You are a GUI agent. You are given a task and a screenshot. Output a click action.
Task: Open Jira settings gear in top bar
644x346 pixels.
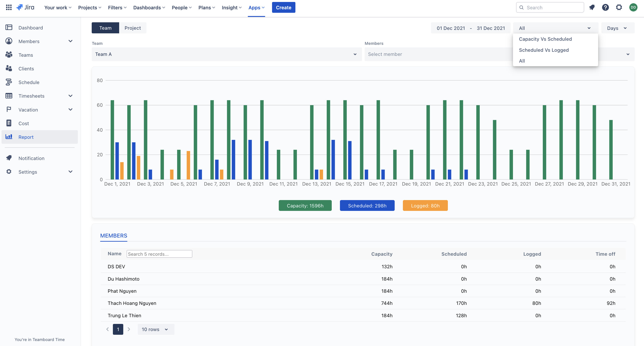click(619, 8)
